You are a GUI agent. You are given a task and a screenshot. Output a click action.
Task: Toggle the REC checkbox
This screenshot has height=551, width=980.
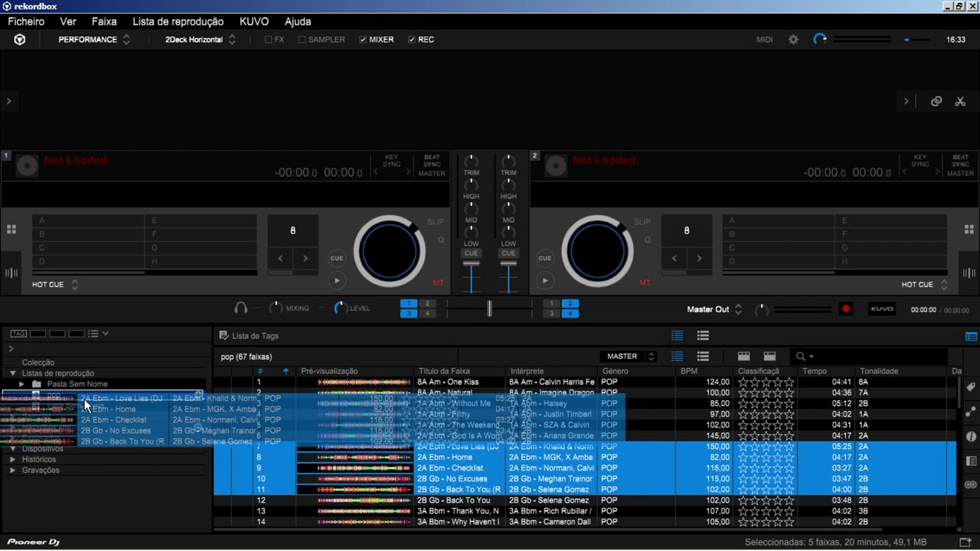pyautogui.click(x=412, y=40)
